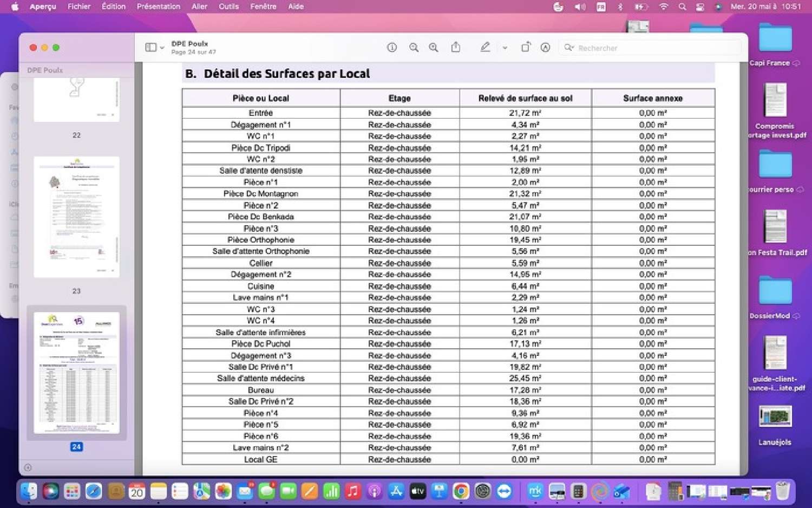Open the Outils menu
This screenshot has width=812, height=508.
click(228, 6)
